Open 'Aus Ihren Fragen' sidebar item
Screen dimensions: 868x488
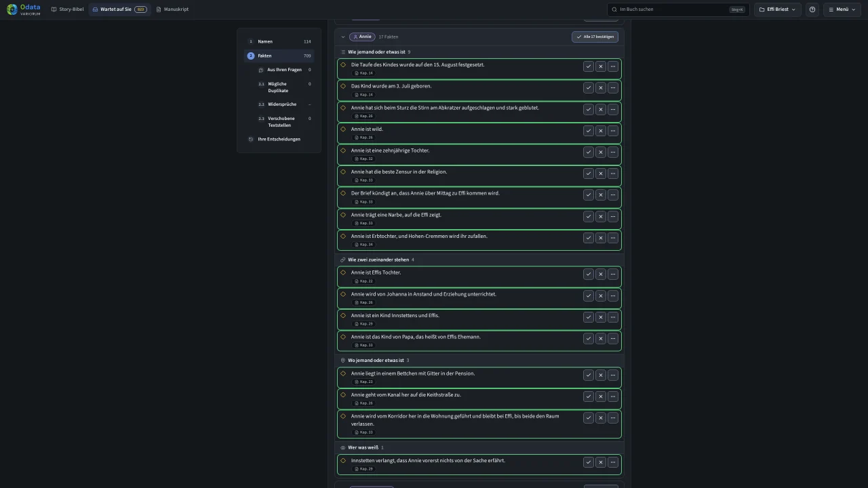(x=284, y=70)
